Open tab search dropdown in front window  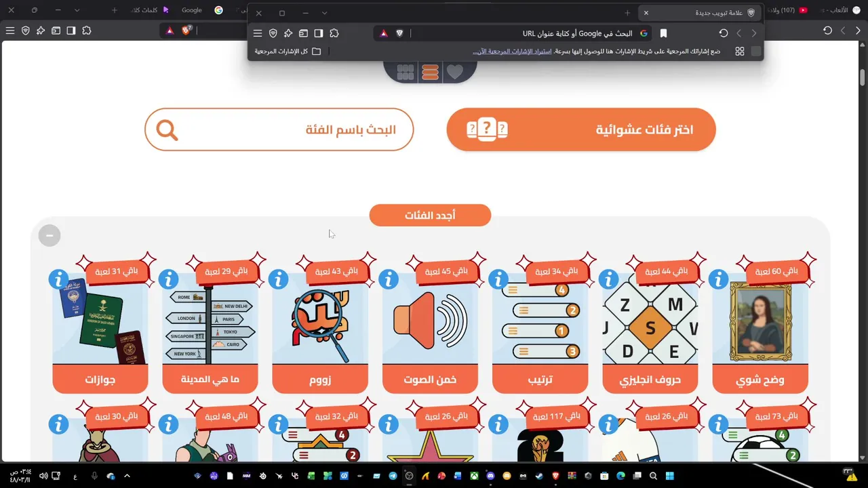coord(324,13)
